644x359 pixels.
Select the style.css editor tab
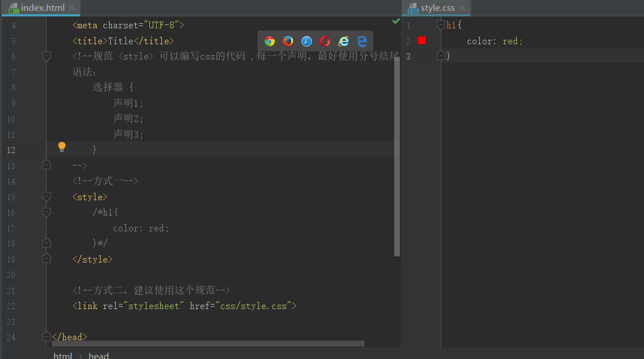point(437,8)
